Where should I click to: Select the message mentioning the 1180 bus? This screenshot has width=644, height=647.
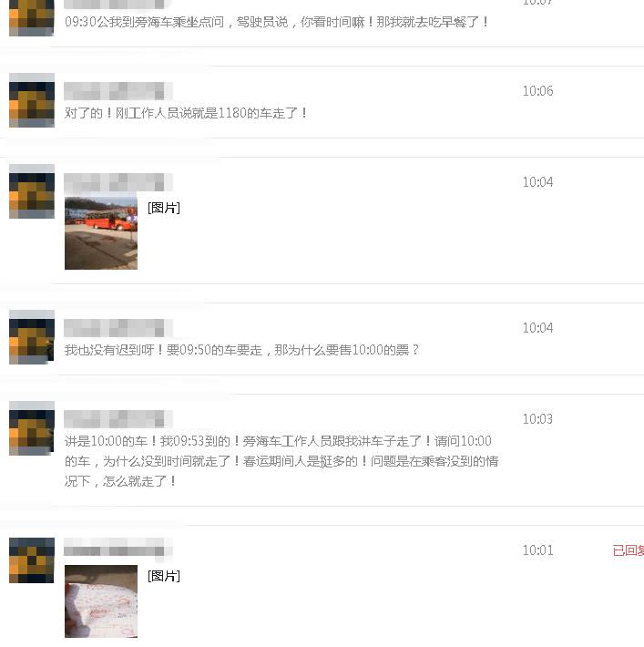pos(185,113)
